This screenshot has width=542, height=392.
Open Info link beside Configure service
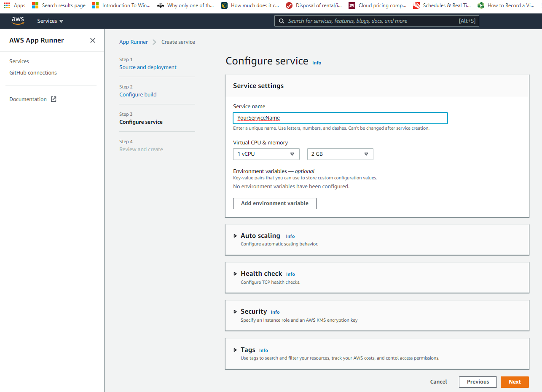[x=317, y=63]
